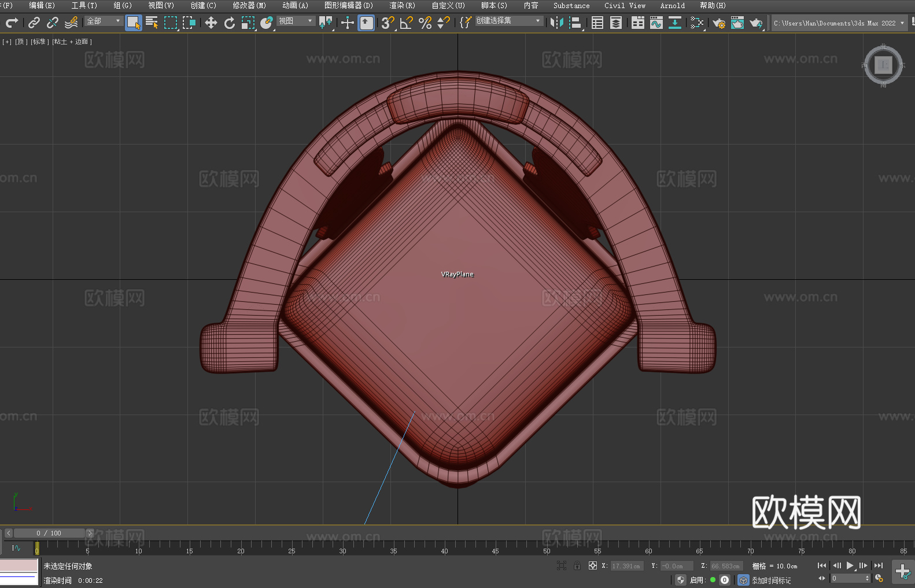Open the reference coordinate system dropdown 视图
915x588 pixels.
tap(296, 21)
